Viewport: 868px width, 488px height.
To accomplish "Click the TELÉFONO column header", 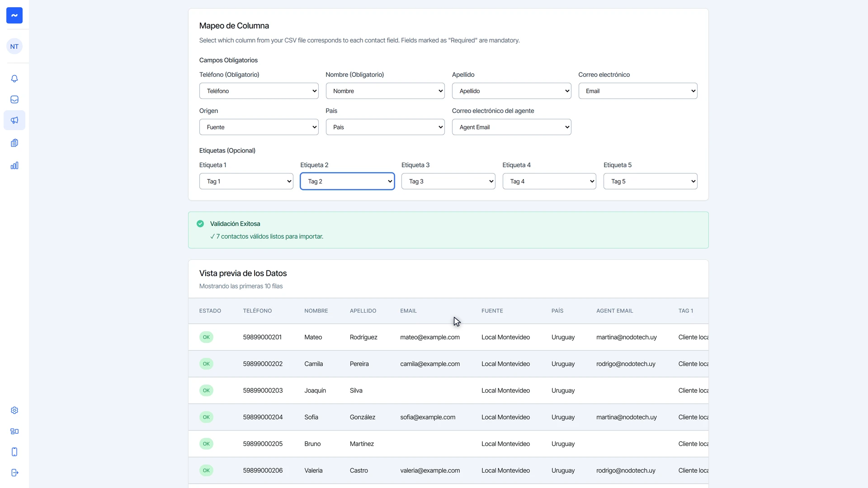I will pos(257,311).
